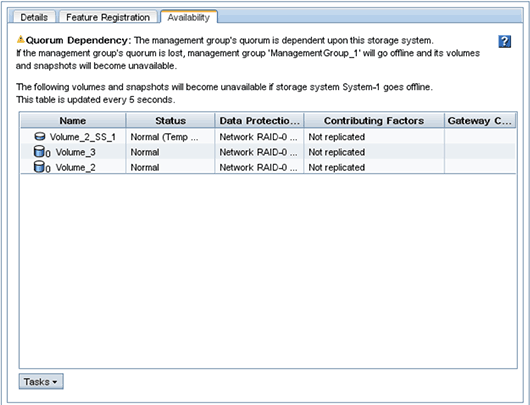Click the volume cylinder icon for Volume_2
Screen dimensions: 530x405
[x=40, y=167]
